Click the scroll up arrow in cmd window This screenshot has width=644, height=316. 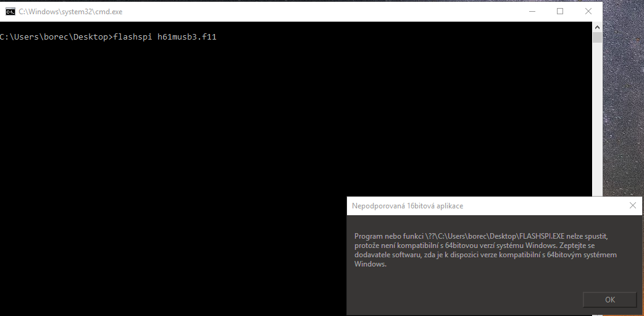(x=597, y=27)
